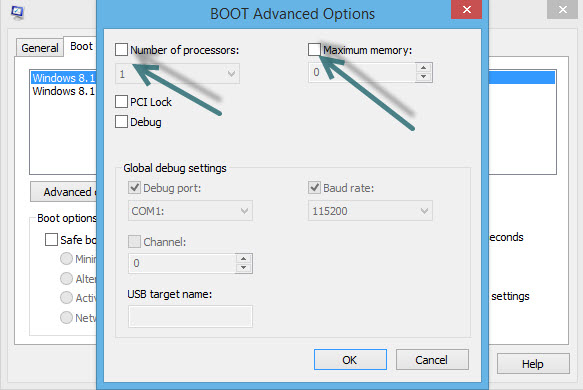Tick the PCI Lock checkbox
Screen dimensions: 583x390
click(121, 101)
